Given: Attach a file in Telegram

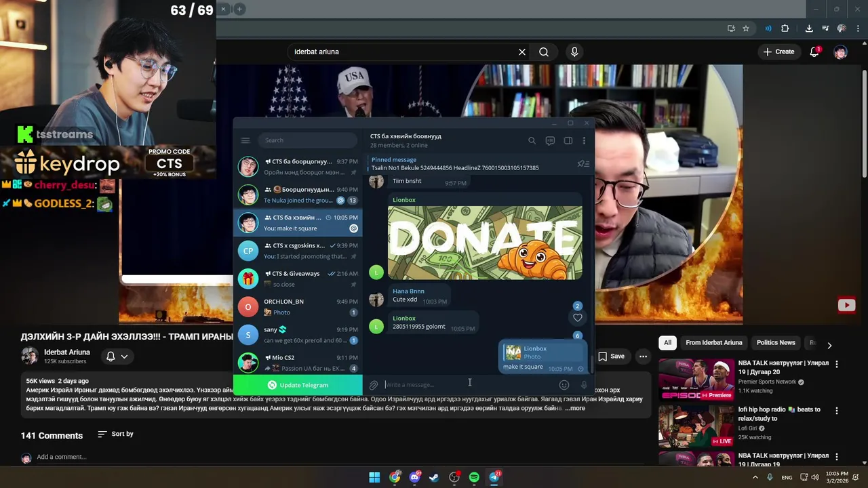Looking at the screenshot, I should (x=374, y=385).
